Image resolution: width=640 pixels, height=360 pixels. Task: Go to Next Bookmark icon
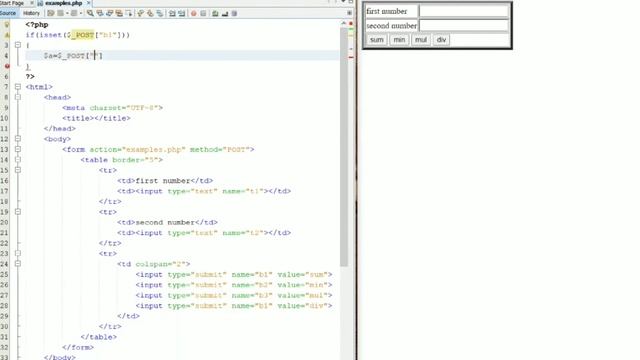coord(150,13)
